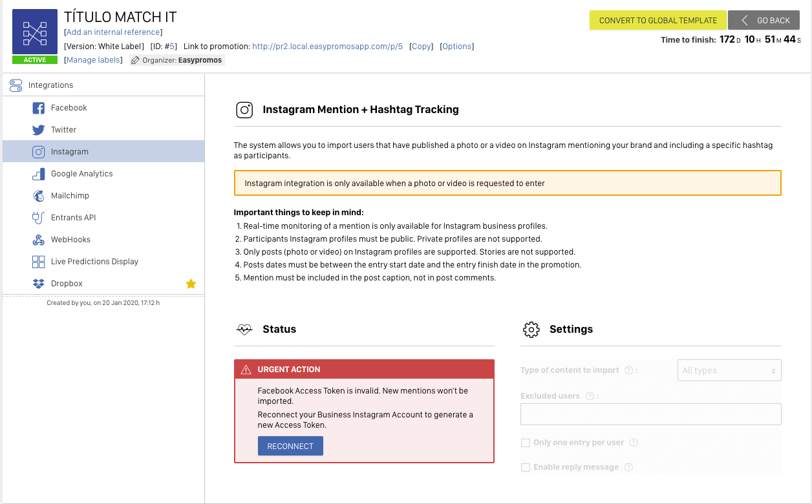Screen dimensions: 812x504
Task: Click the Dropbox logo icon in sidebar
Action: click(39, 284)
